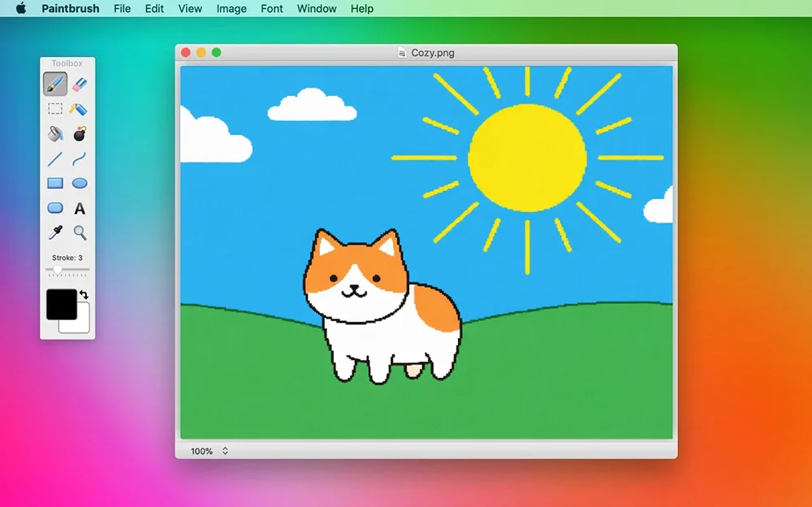
Task: Choose the straight Line tool
Action: click(x=55, y=158)
